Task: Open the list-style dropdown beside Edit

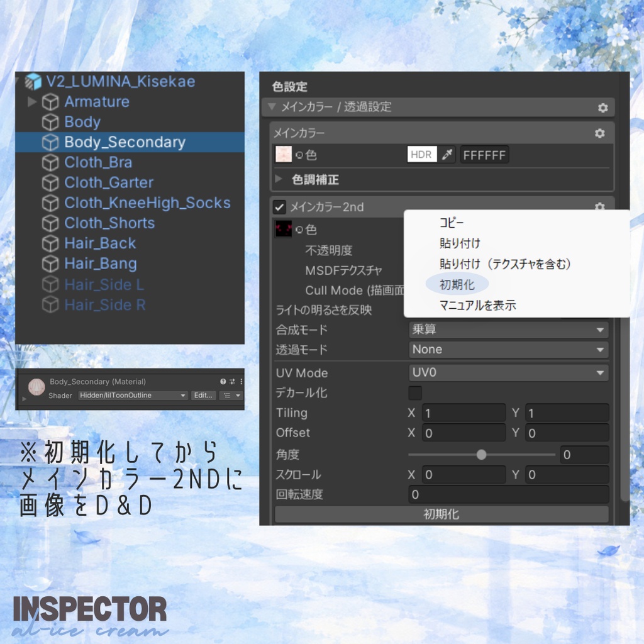Action: (231, 396)
